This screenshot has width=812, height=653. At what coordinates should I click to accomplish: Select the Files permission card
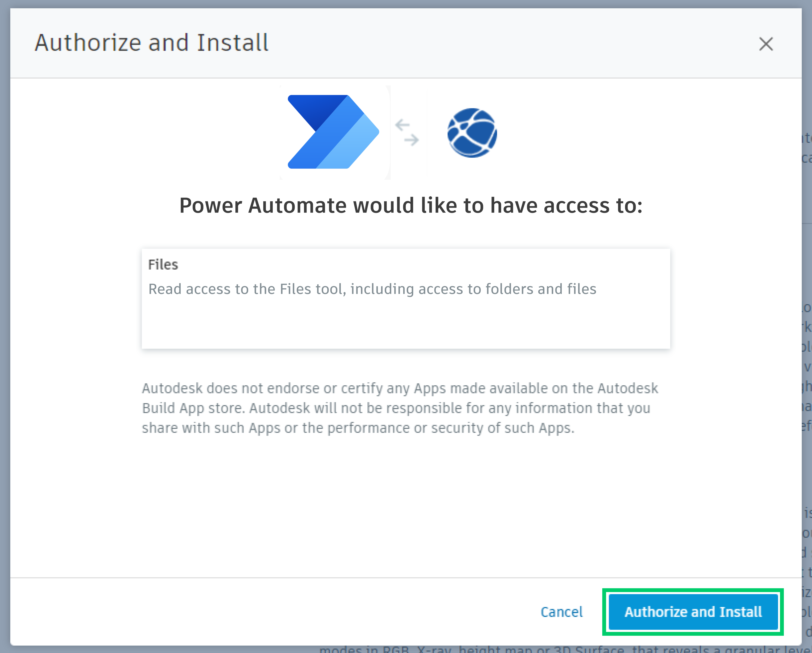(406, 298)
